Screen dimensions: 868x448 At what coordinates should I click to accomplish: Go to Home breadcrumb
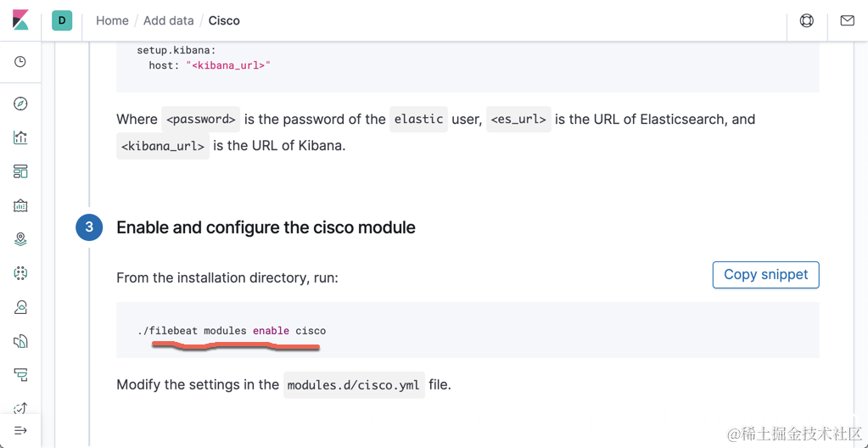pos(112,20)
